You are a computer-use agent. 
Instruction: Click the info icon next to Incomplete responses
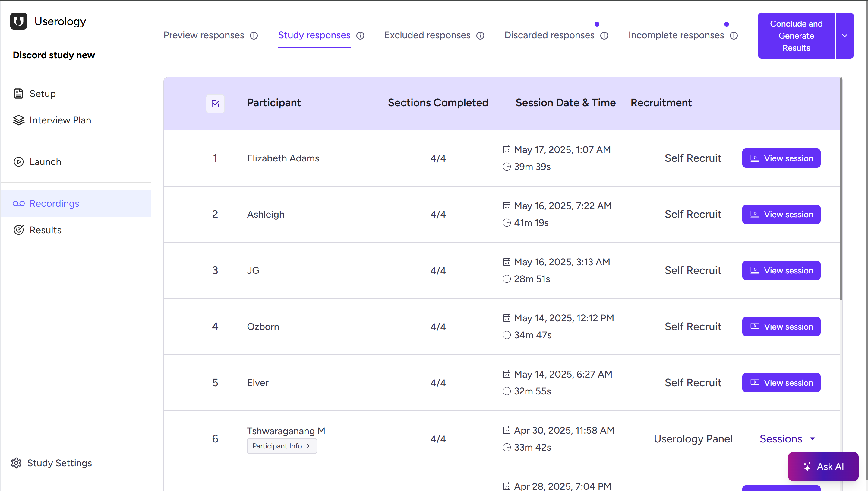pos(734,35)
